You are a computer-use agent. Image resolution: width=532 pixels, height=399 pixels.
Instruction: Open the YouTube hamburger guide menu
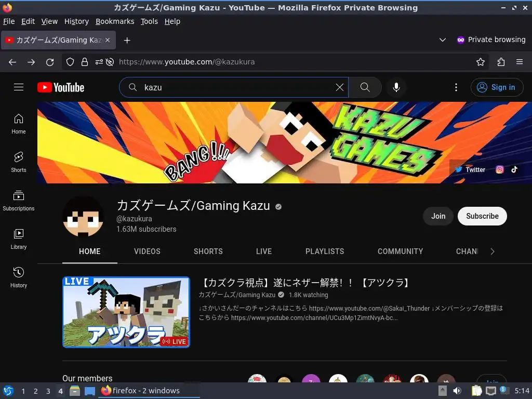click(19, 87)
